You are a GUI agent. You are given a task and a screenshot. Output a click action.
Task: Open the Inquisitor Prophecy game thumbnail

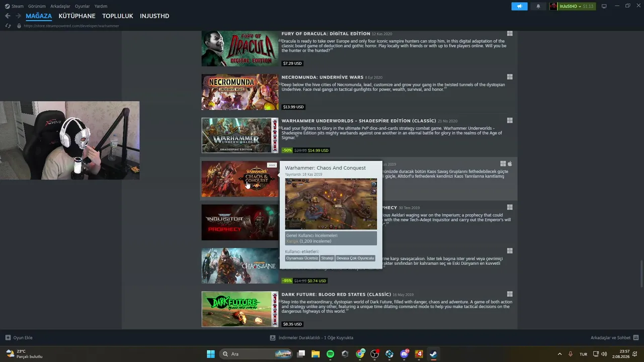(240, 222)
